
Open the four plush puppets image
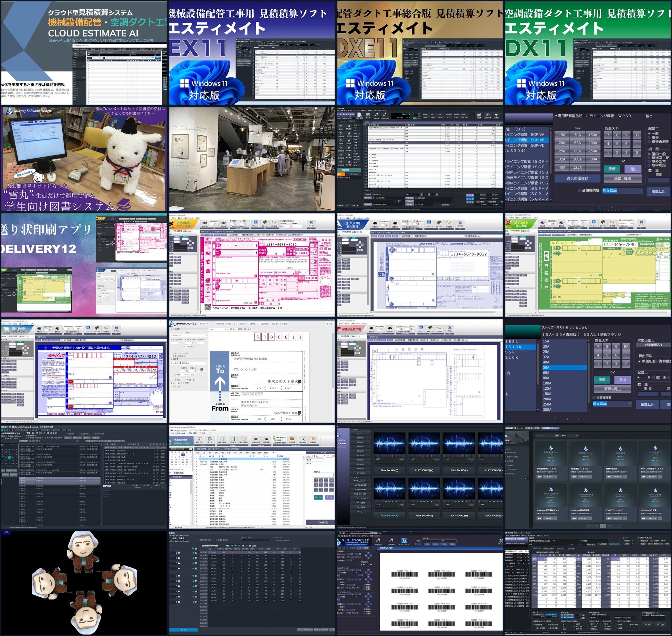(x=84, y=583)
